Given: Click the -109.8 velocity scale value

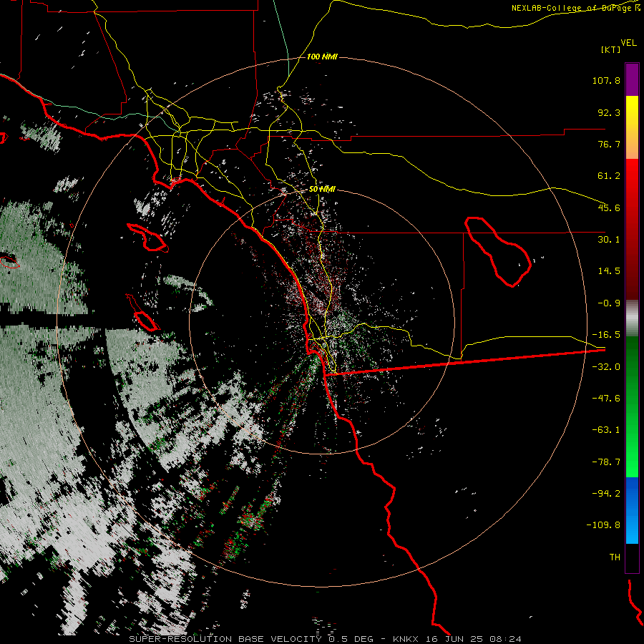Looking at the screenshot, I should (603, 525).
